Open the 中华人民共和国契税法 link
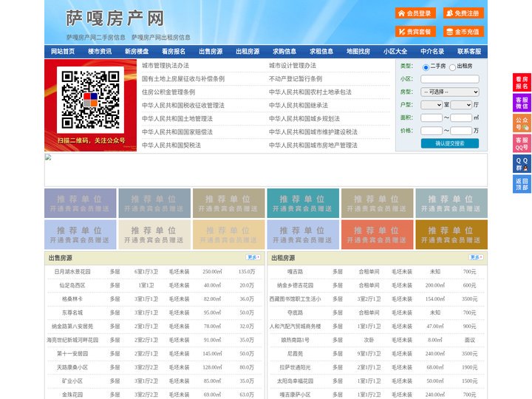Viewport: 532px width, 399px height. (171, 146)
